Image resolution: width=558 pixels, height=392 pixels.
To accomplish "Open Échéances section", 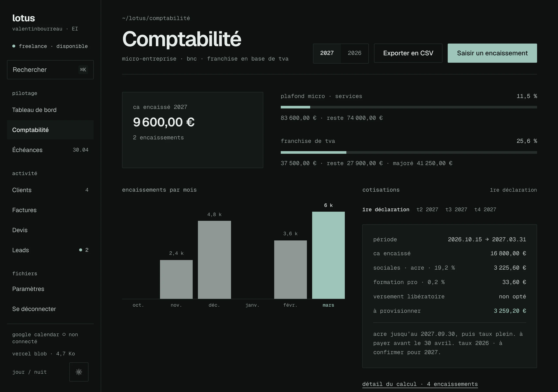I will [50, 150].
